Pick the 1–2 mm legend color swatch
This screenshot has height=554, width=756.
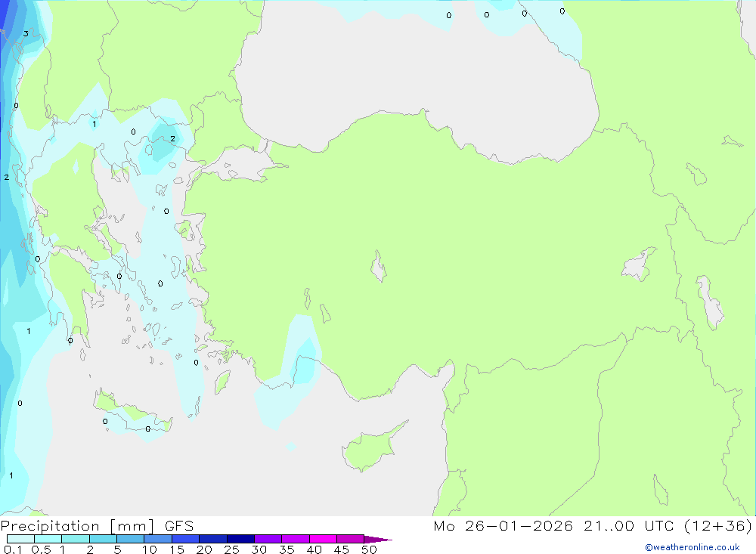click(75, 539)
